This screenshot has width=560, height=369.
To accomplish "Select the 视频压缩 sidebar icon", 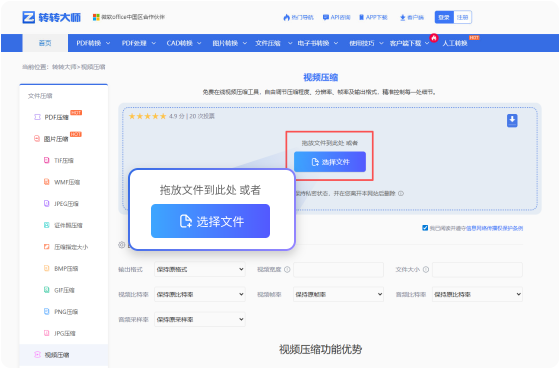I will (37, 354).
